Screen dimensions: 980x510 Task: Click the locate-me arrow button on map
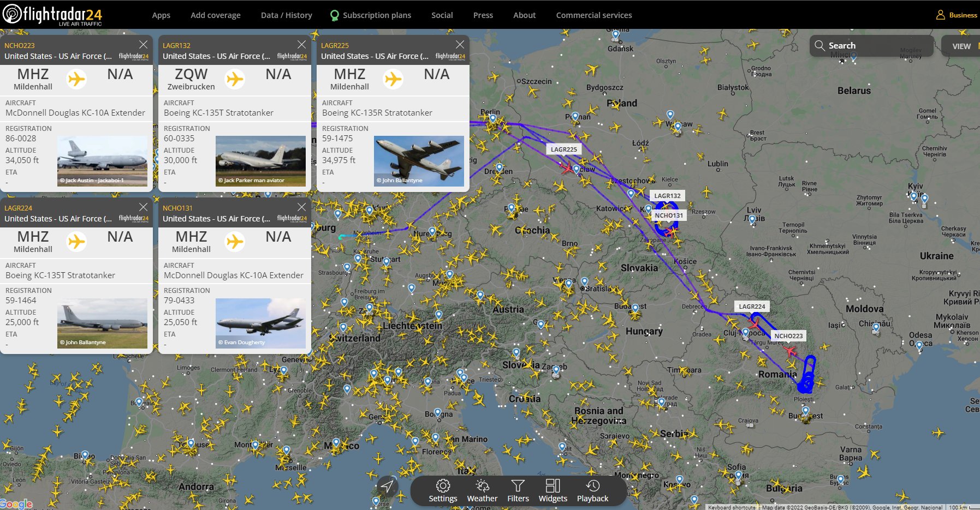[x=387, y=486]
